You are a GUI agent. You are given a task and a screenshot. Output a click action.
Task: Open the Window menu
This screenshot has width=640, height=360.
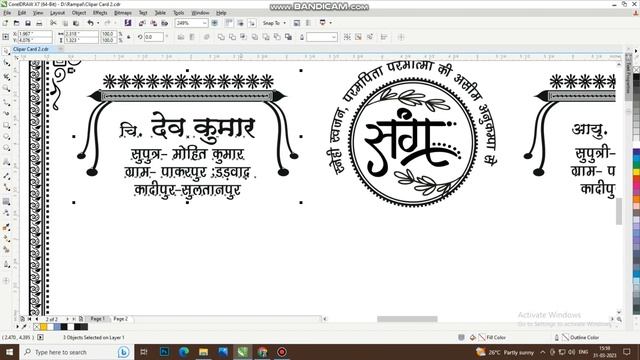[x=200, y=13]
